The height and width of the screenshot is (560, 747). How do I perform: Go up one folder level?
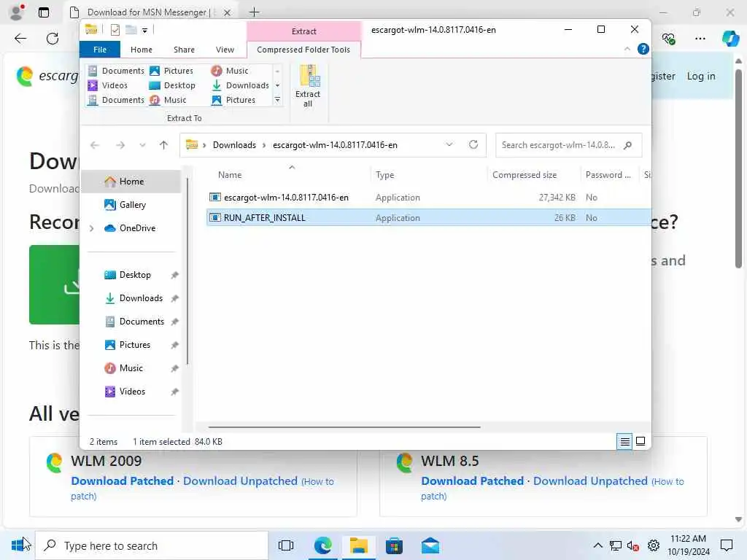[163, 145]
